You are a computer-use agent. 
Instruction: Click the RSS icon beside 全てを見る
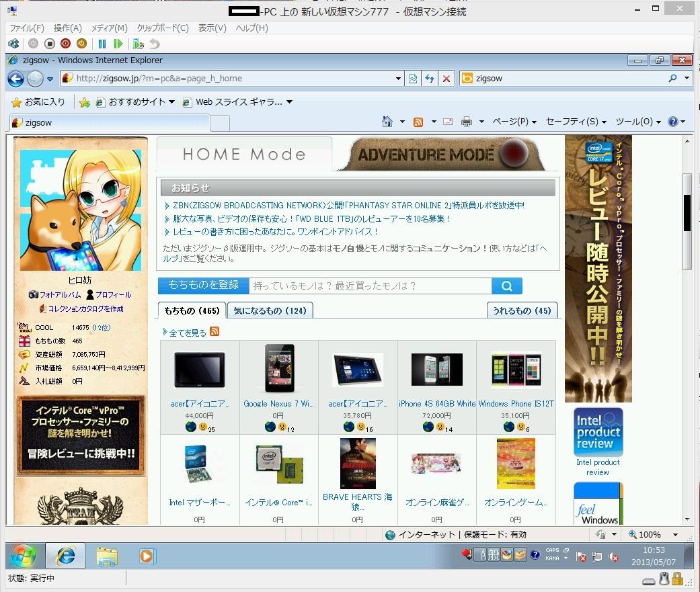point(215,331)
